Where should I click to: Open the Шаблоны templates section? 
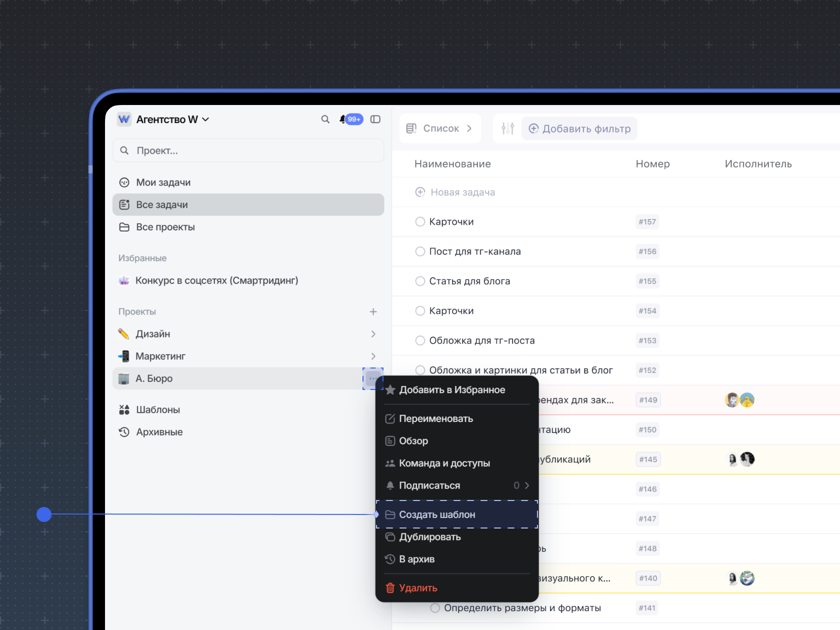tap(157, 409)
